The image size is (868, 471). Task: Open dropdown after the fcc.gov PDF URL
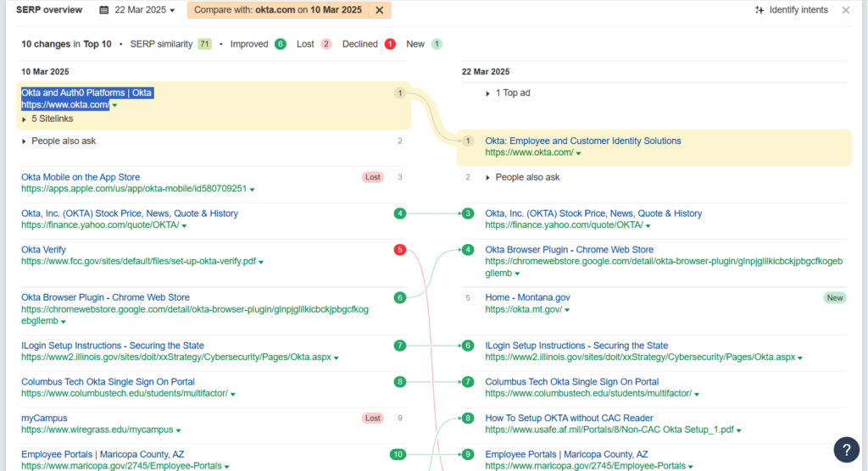[x=261, y=262]
